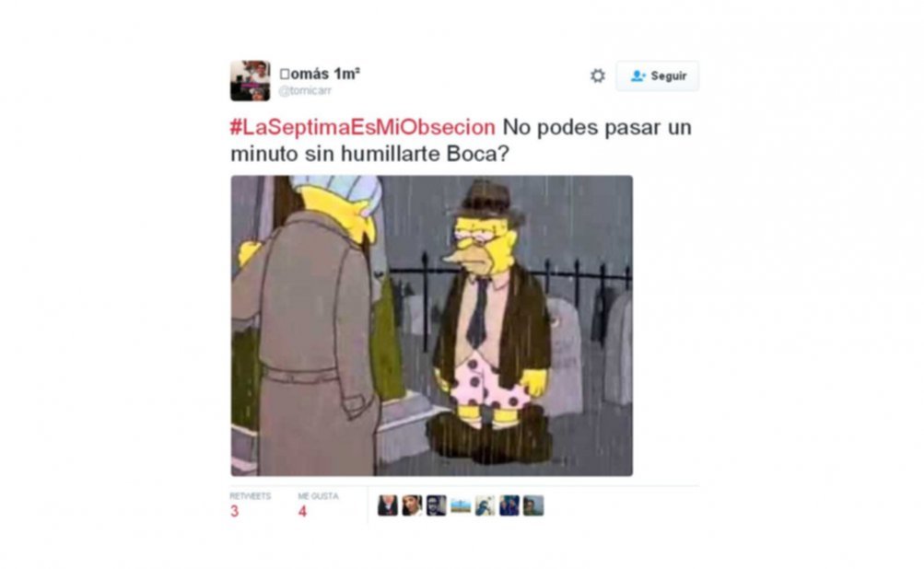Click the last liker avatar thumbnail
Viewport: 924px width, 569px height.
(x=533, y=505)
